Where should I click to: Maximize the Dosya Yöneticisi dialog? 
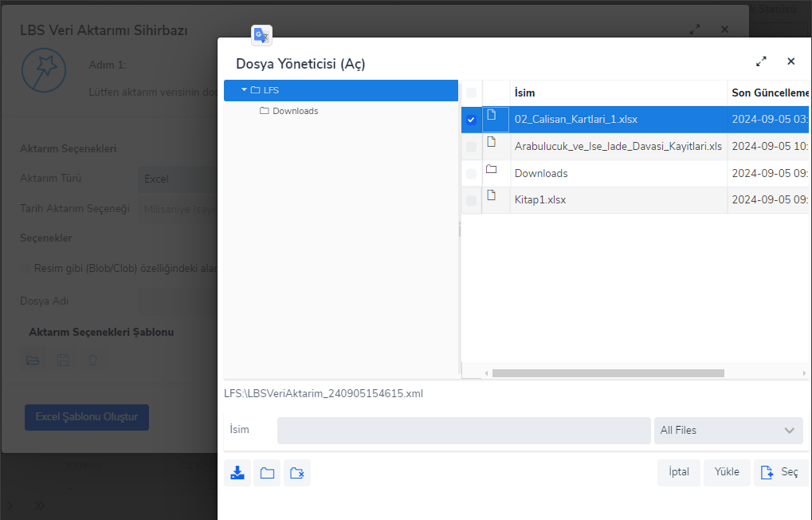(x=761, y=61)
